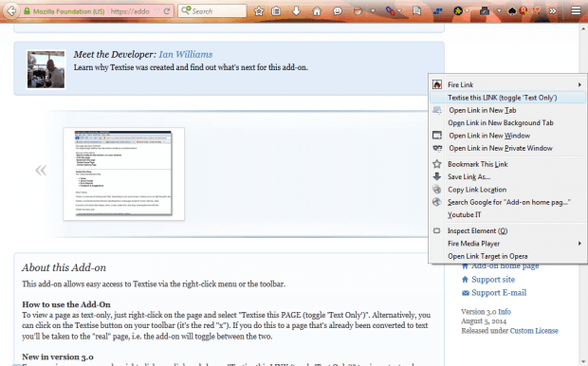This screenshot has height=366, width=588.
Task: Select Copy Link Location
Action: [x=507, y=190]
